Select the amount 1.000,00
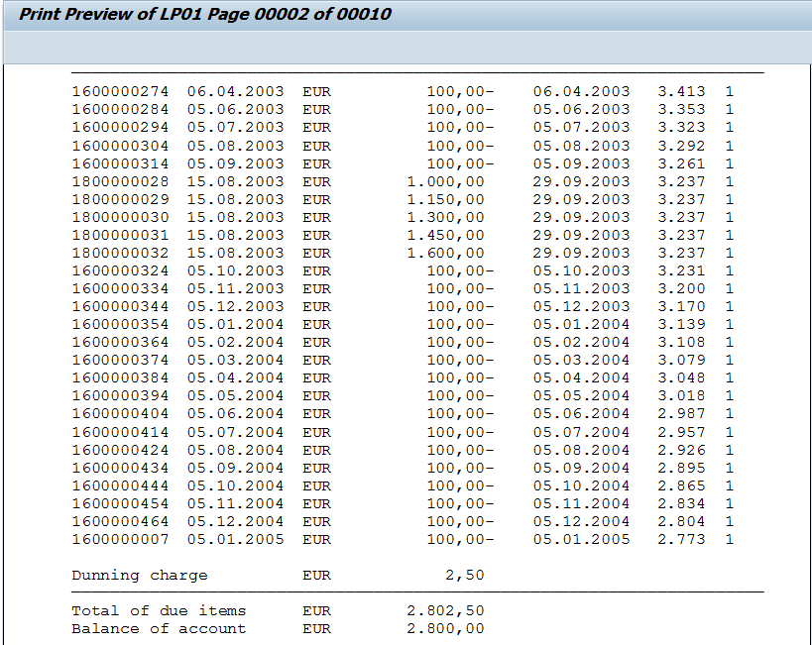 pyautogui.click(x=446, y=181)
